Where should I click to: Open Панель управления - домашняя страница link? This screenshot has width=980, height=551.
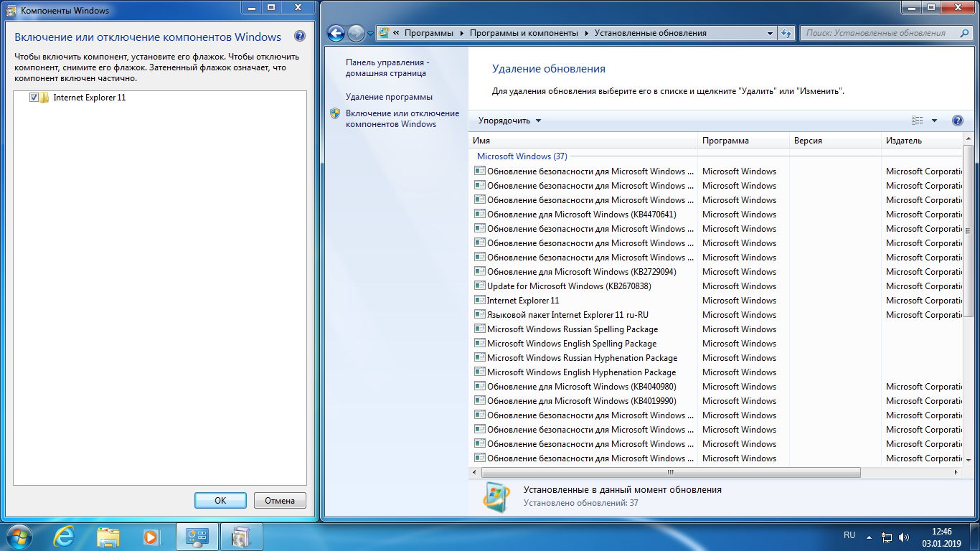[x=387, y=68]
